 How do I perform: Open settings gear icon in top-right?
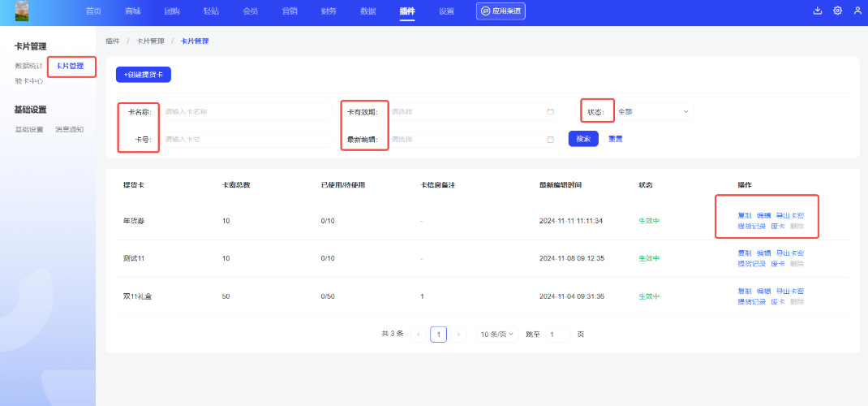click(x=837, y=11)
